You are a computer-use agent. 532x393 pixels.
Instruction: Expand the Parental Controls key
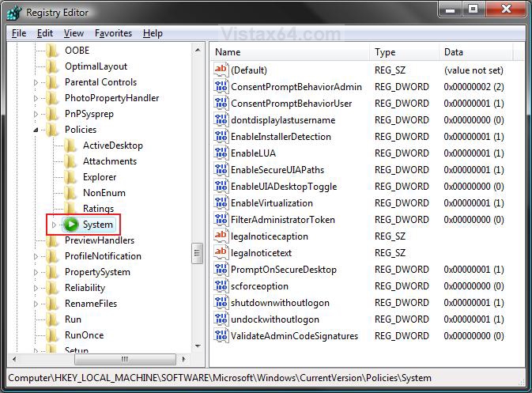point(36,82)
